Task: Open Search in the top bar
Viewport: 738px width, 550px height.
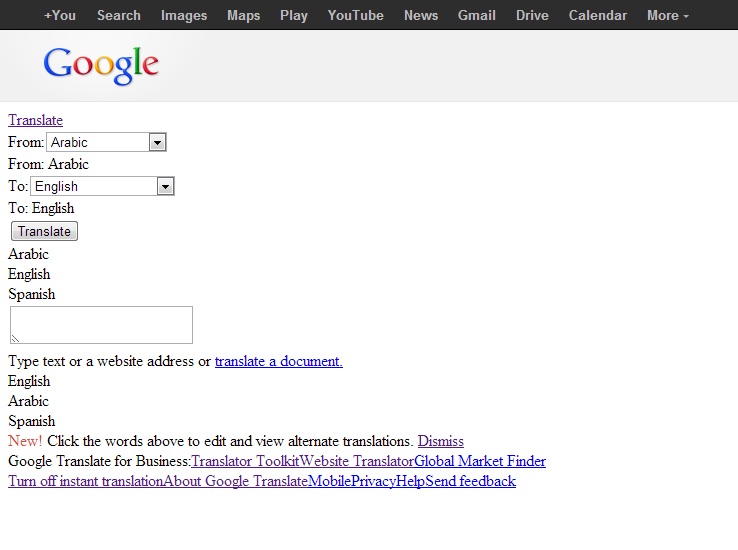Action: pos(119,16)
